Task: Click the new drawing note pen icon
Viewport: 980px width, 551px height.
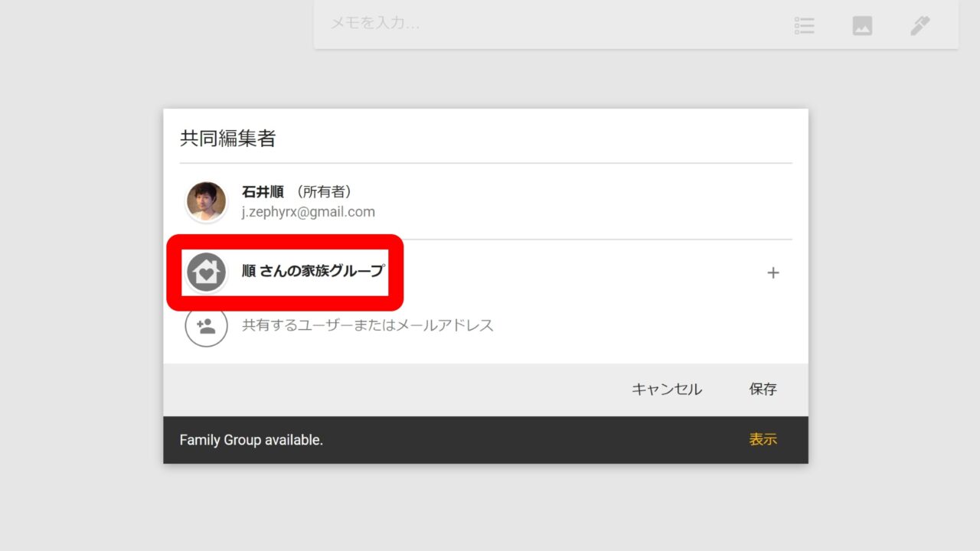Action: [x=920, y=25]
